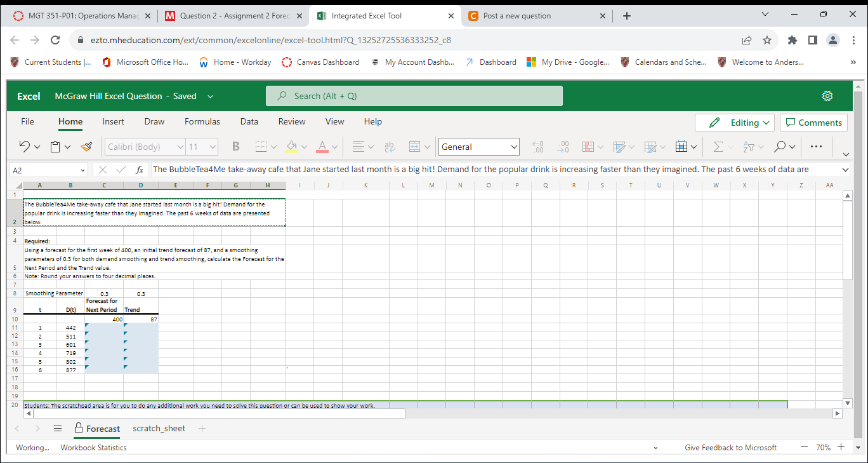Click the Comments button
Image resolution: width=868 pixels, height=463 pixels.
coord(814,123)
